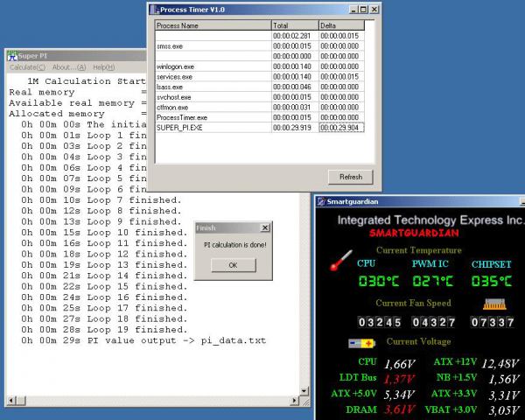Viewport: 525px width, 420px height.
Task: Click the NB +1.5V value 1,56V
Action: tap(504, 379)
